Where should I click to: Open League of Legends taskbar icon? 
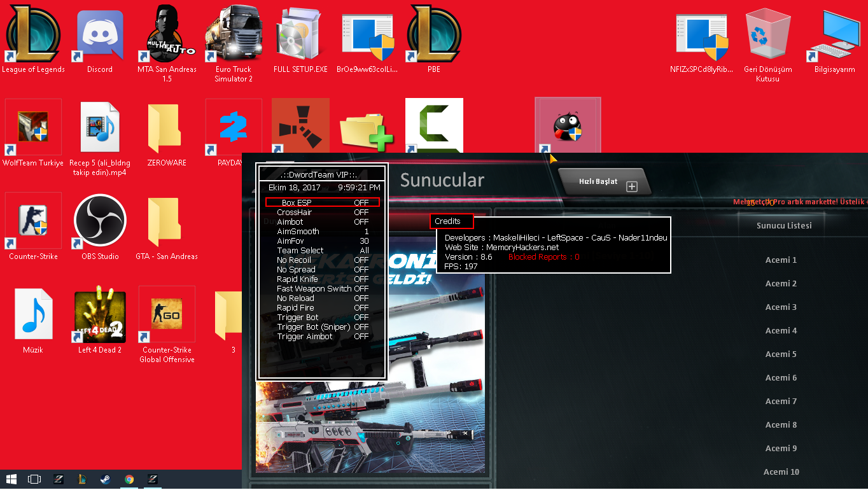coord(81,479)
